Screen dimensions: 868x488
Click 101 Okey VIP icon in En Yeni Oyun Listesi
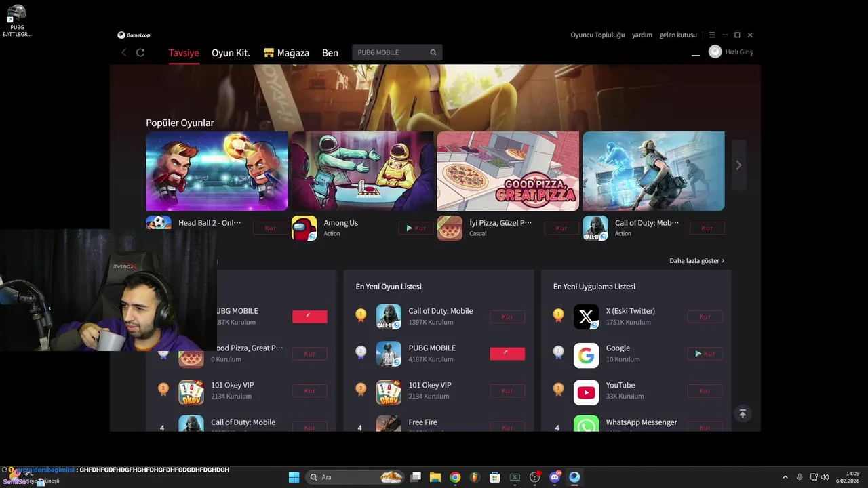pos(389,391)
